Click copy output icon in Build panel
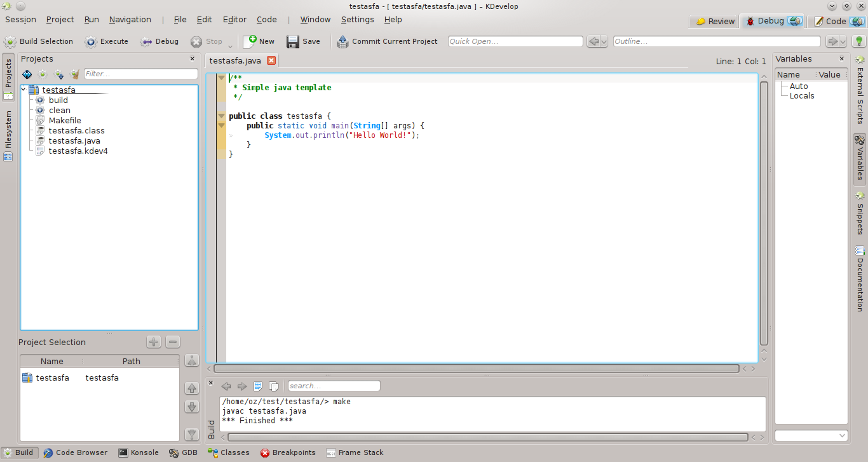Image resolution: width=868 pixels, height=462 pixels. (274, 386)
